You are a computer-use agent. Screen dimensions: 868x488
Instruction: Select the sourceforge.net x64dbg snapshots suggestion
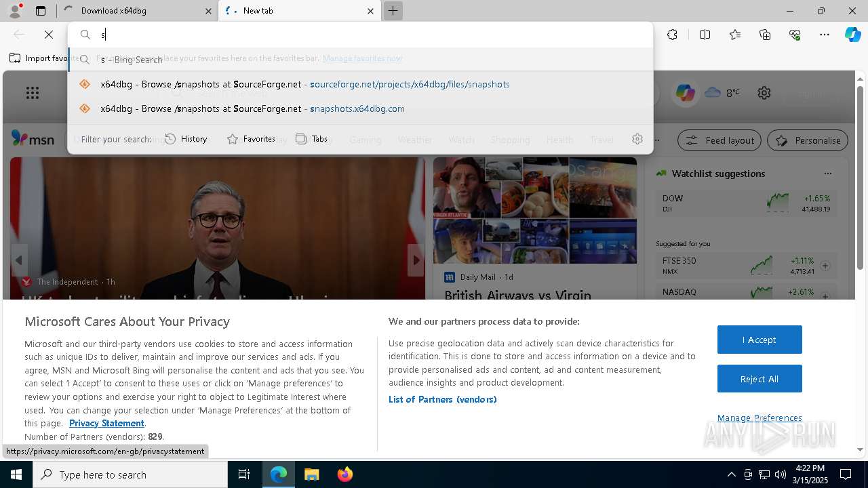(x=360, y=84)
